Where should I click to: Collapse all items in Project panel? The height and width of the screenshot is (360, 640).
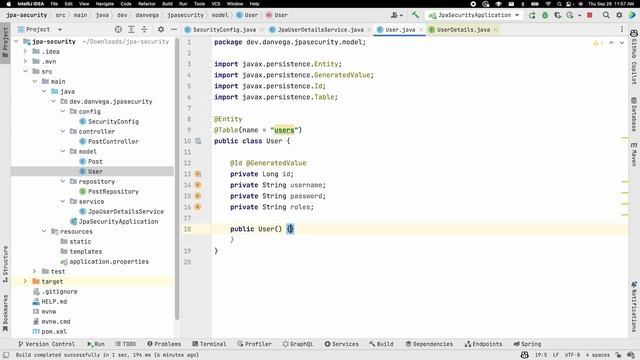[x=144, y=29]
